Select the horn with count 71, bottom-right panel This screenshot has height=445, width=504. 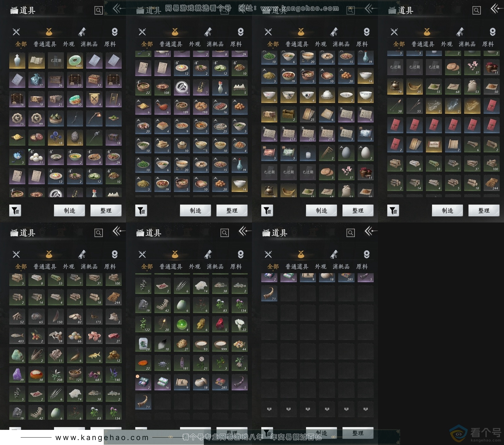269,293
